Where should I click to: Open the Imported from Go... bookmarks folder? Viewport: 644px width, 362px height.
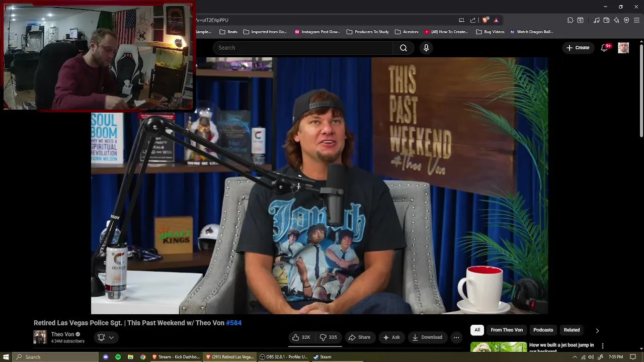coord(265,32)
